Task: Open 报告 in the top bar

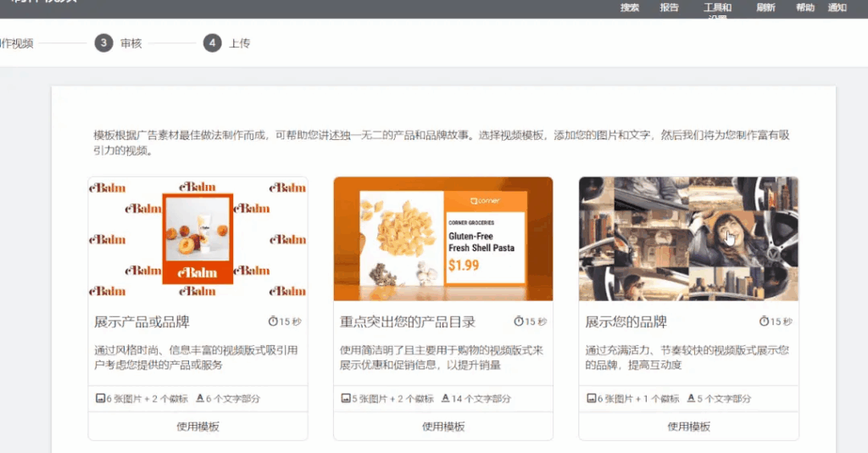Action: click(x=670, y=8)
